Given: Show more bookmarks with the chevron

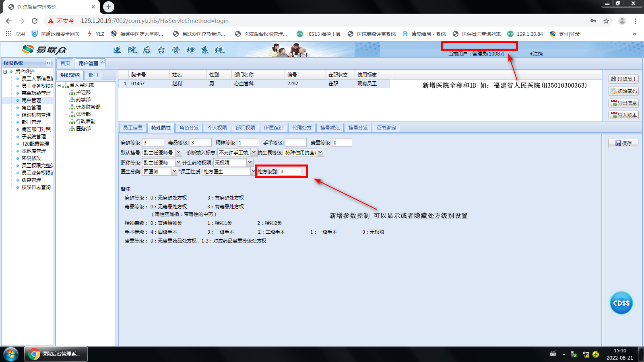Looking at the screenshot, I should pos(635,34).
